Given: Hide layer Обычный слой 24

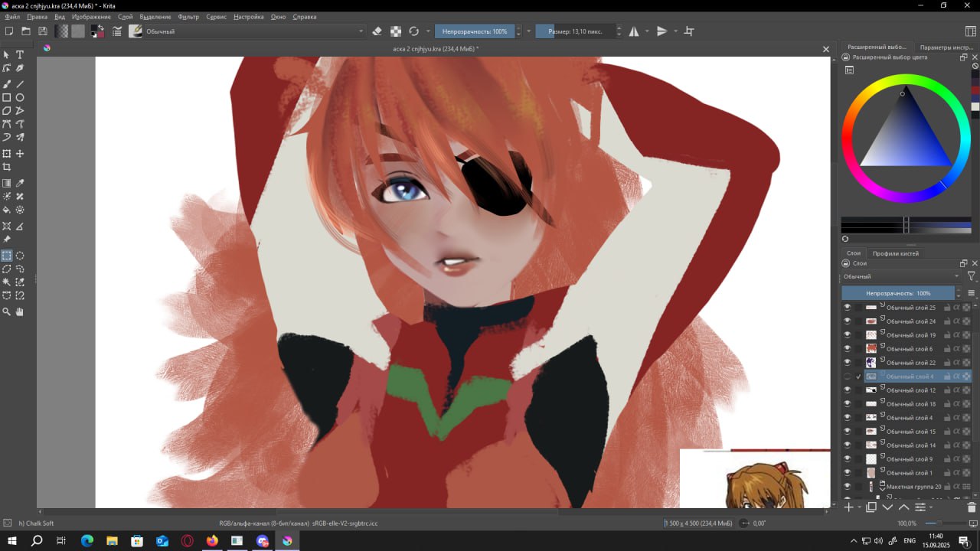Looking at the screenshot, I should coord(847,321).
